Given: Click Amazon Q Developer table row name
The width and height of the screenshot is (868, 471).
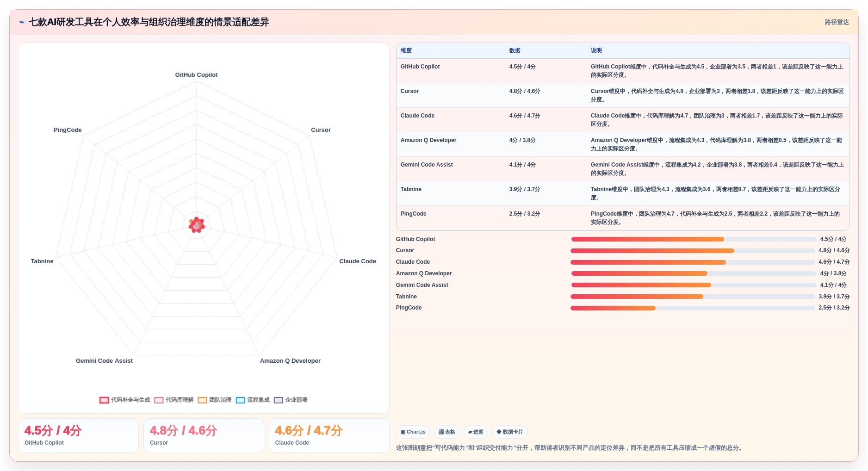Looking at the screenshot, I should pyautogui.click(x=428, y=140).
